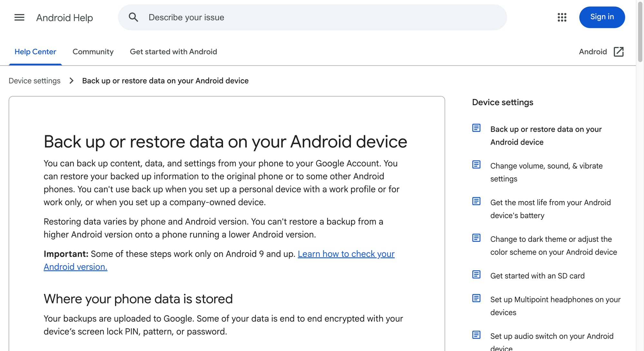The width and height of the screenshot is (644, 351).
Task: Open Set up audio switch article
Action: pos(552,341)
